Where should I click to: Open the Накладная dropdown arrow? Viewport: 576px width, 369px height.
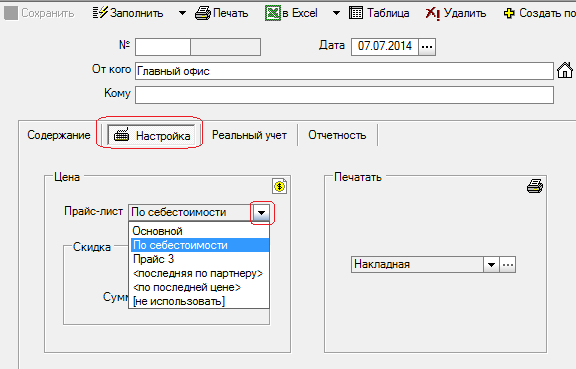[491, 265]
